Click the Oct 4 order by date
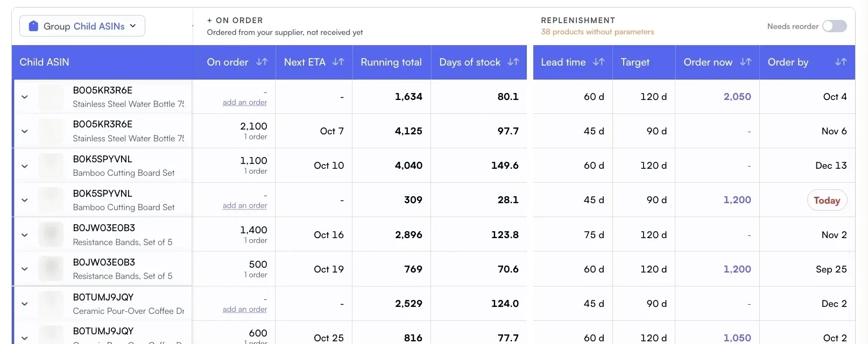 coord(835,97)
